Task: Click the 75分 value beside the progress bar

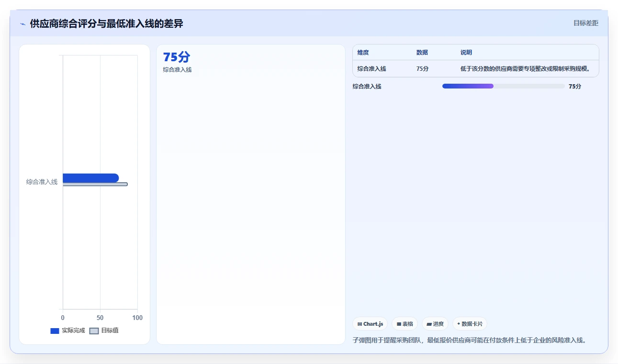Action: tap(575, 87)
